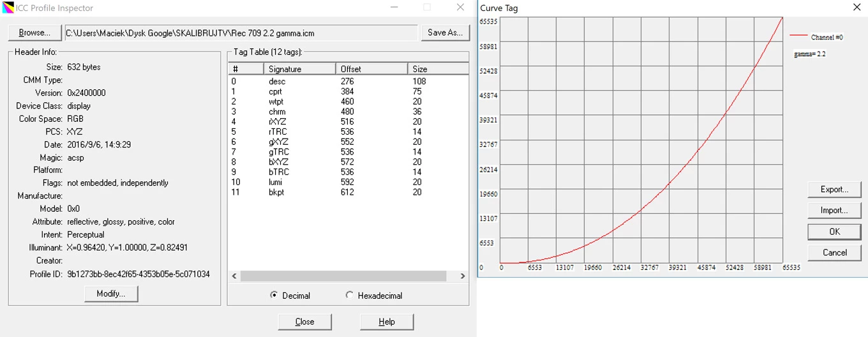Click Export... in the Curve Tag window
This screenshot has width=868, height=337.
(x=834, y=190)
